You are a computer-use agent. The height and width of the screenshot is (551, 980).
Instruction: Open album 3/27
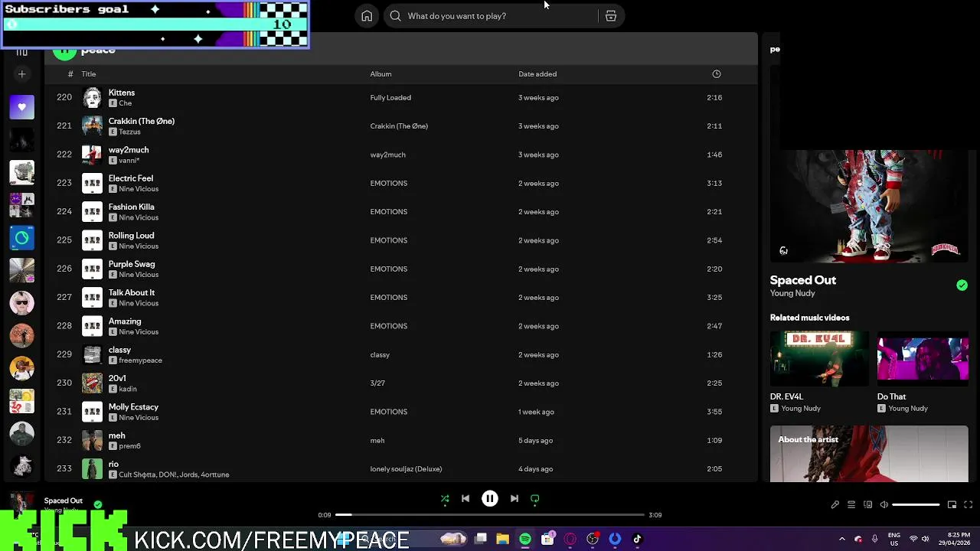(x=377, y=383)
